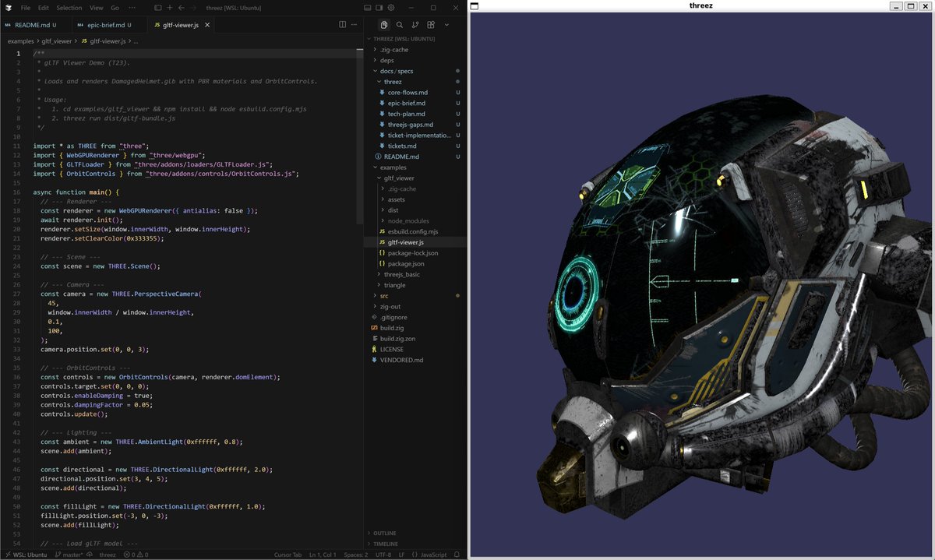Viewport: 935px width, 560px height.
Task: Click errors and warnings count in status bar
Action: [136, 555]
